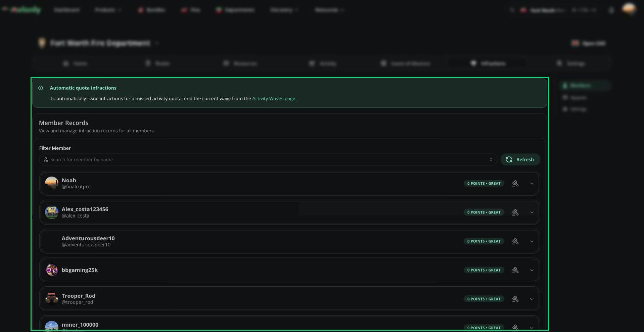Expand Adventurousdeer10's record with the chevron
This screenshot has width=644, height=332.
coord(532,241)
